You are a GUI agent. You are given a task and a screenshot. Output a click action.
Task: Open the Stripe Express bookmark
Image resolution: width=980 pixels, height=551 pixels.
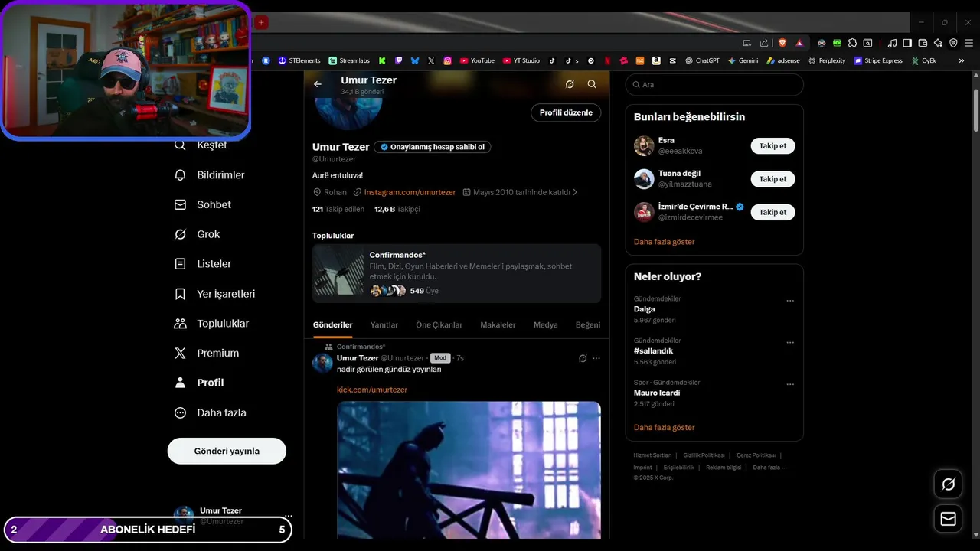878,60
